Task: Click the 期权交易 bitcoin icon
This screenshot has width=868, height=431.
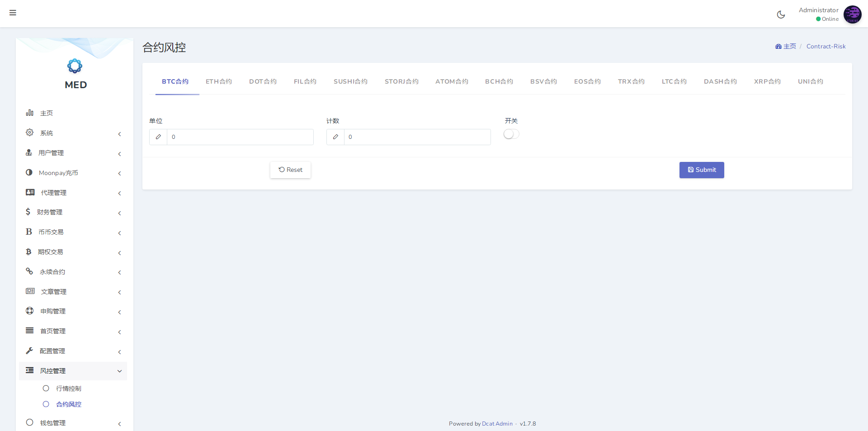Action: (28, 251)
